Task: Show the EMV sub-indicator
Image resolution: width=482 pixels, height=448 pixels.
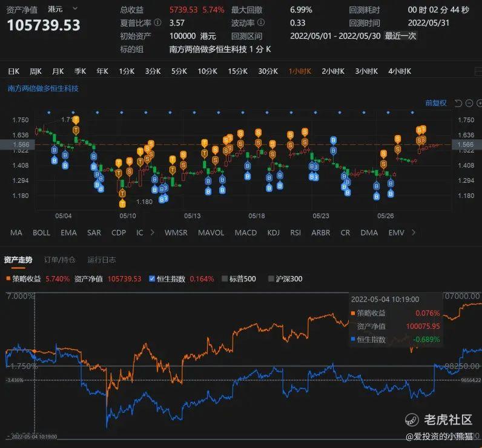Action: pyautogui.click(x=396, y=232)
